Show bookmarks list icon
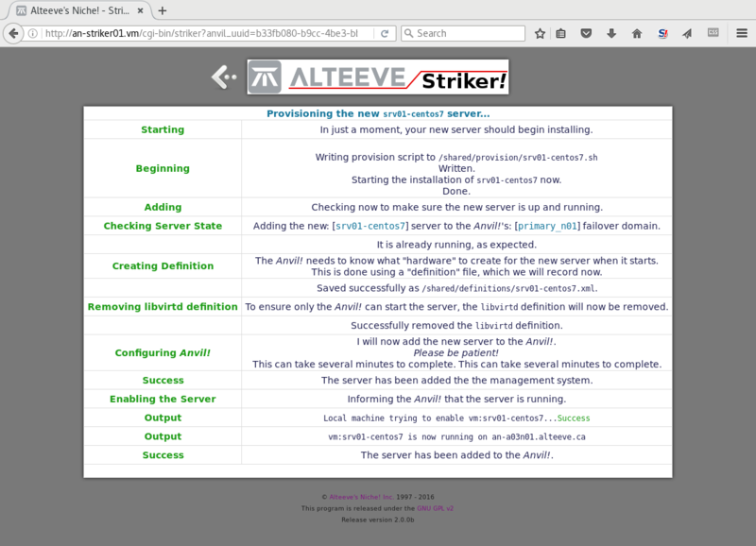756x546 pixels. point(560,33)
